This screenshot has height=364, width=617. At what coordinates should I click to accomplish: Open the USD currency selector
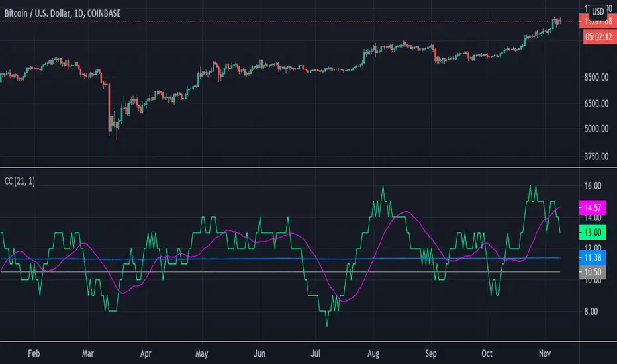(598, 11)
